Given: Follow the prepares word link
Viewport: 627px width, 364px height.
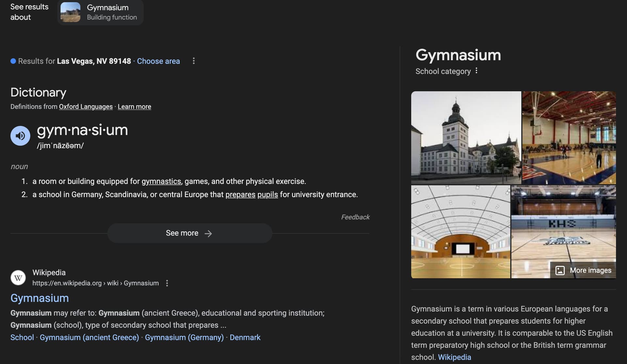Looking at the screenshot, I should pyautogui.click(x=240, y=195).
